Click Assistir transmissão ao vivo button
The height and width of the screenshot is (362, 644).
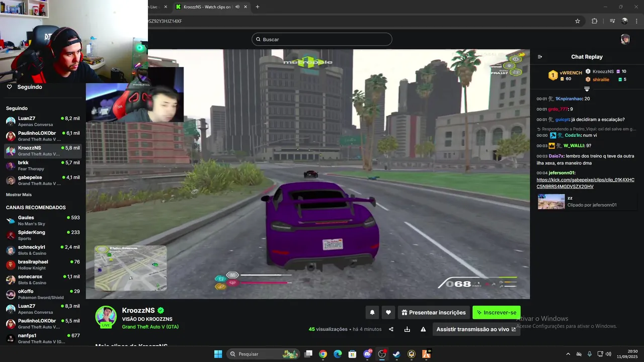click(476, 329)
